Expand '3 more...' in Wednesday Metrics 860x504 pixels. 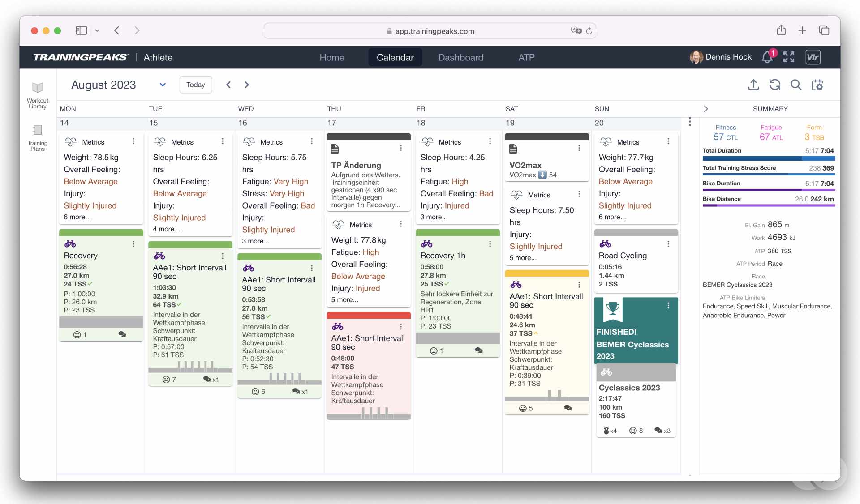(255, 241)
